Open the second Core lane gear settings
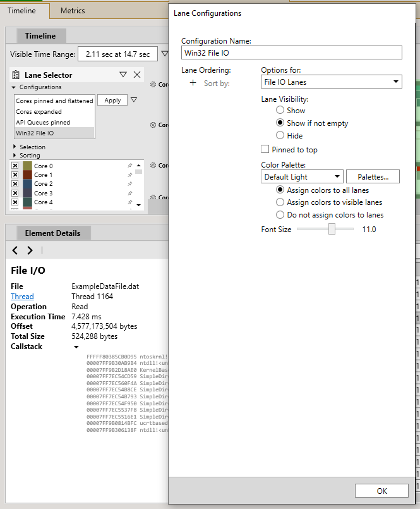Image resolution: width=420 pixels, height=509 pixels. [x=153, y=125]
